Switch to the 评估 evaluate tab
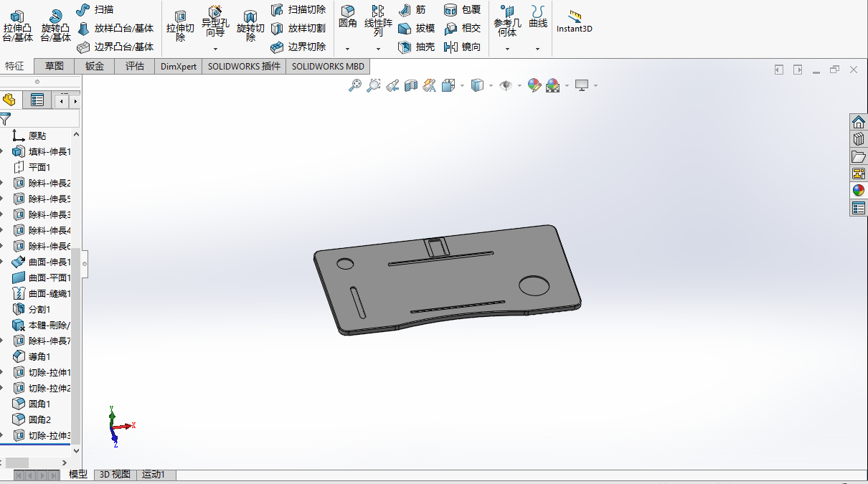Image resolution: width=868 pixels, height=484 pixels. pos(135,66)
